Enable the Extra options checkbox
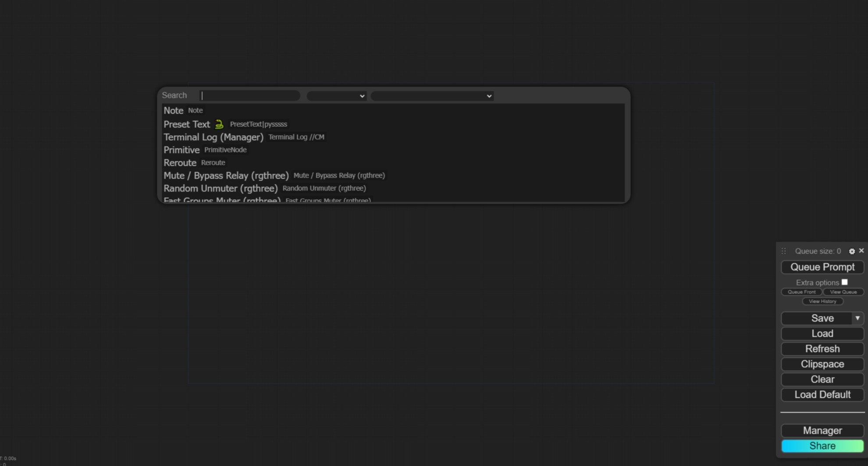This screenshot has height=466, width=868. [x=844, y=282]
